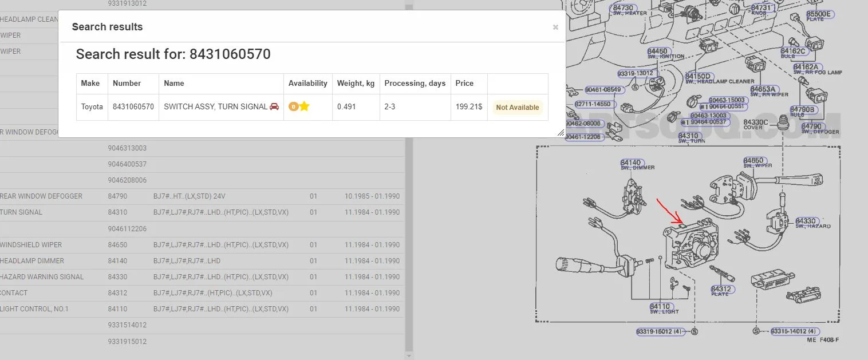Click REAR WINDOW DEFOGGER row name
868x360 pixels.
click(41, 196)
